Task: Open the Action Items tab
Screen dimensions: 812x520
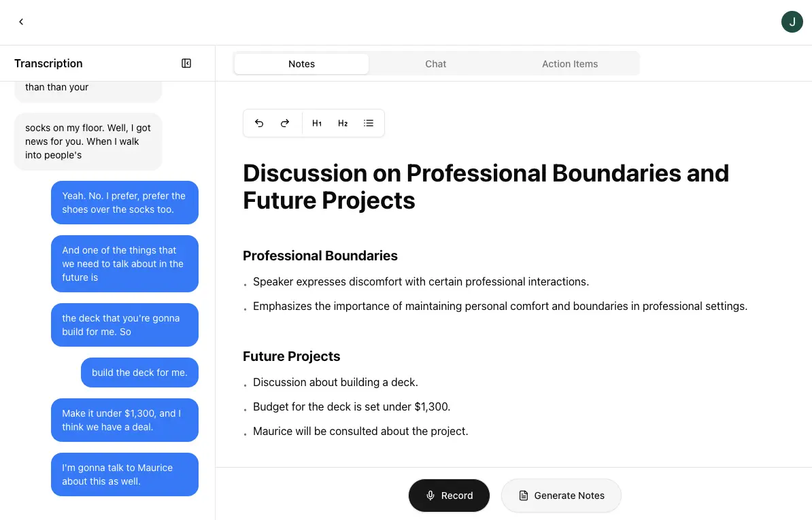Action: [570, 64]
